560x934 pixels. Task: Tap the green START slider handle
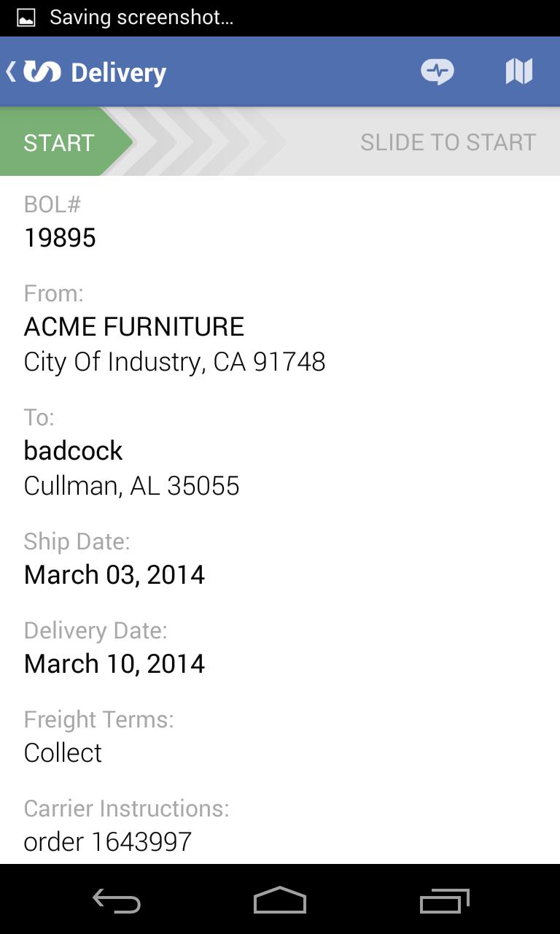tap(60, 142)
